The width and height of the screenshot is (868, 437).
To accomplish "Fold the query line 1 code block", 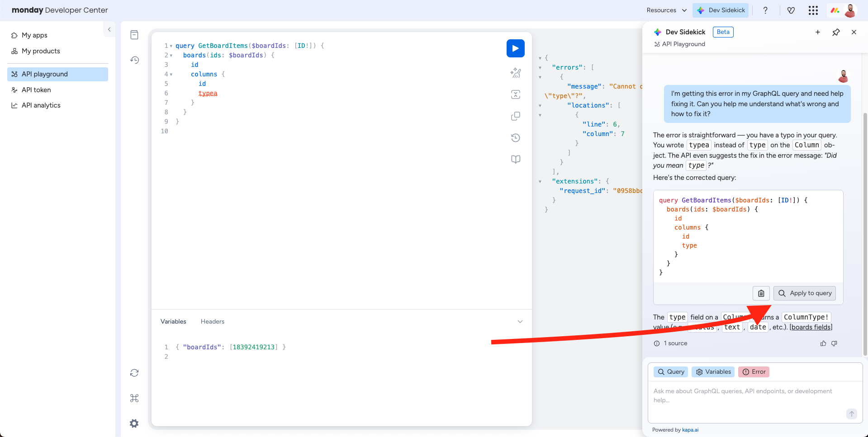I will click(171, 46).
